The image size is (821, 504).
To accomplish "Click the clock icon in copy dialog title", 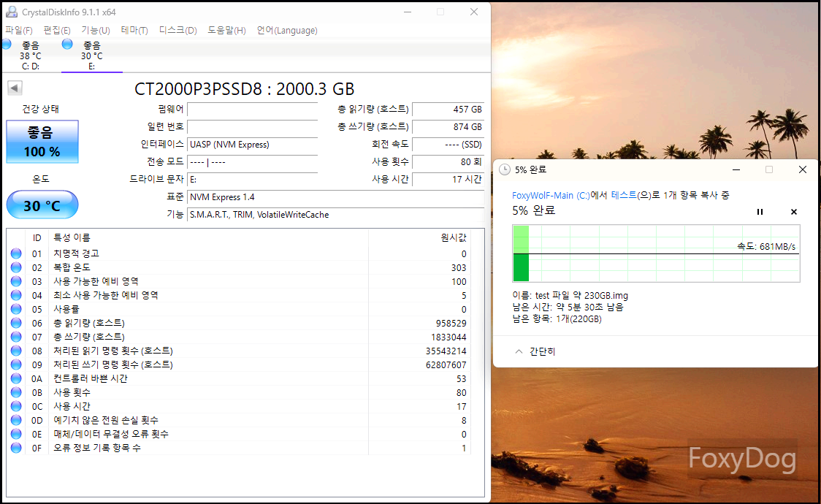I will click(505, 169).
